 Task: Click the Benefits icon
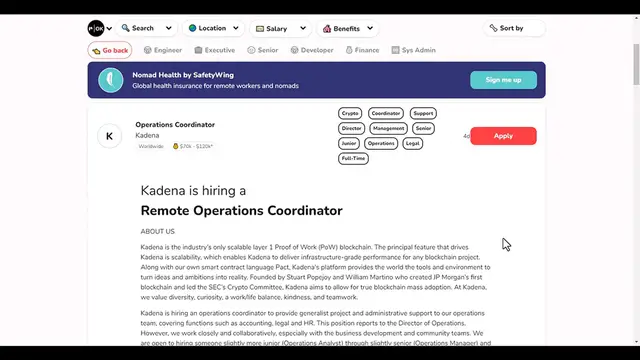coord(327,29)
